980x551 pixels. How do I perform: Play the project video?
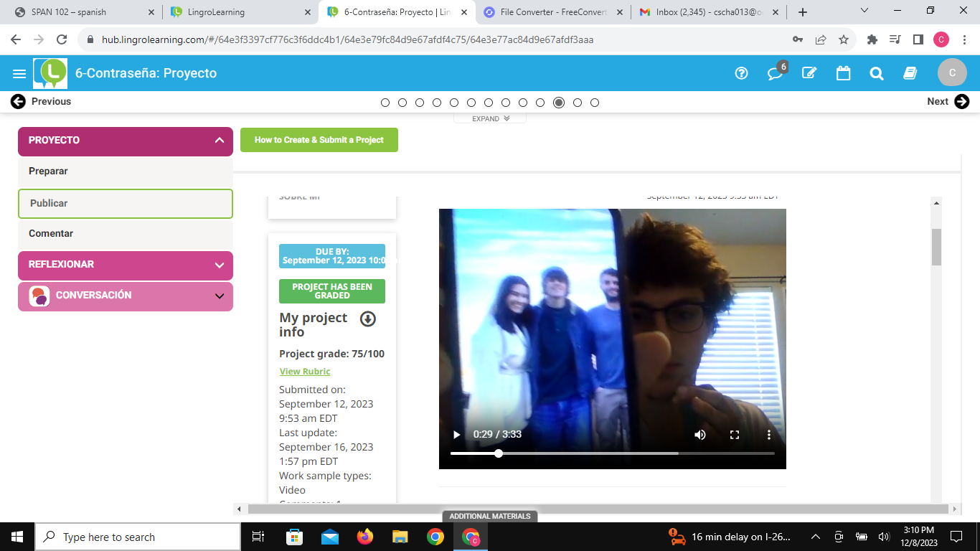[456, 435]
